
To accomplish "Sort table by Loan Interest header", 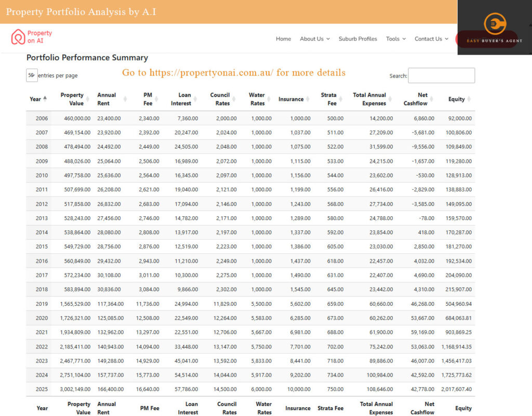I will pyautogui.click(x=181, y=99).
